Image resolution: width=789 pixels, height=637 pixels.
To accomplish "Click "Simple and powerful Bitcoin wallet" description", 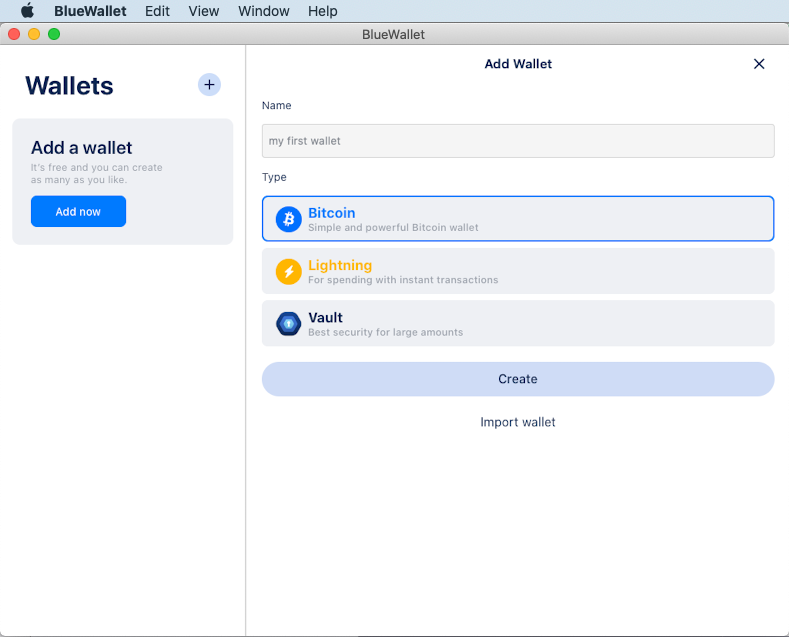I will tap(393, 227).
